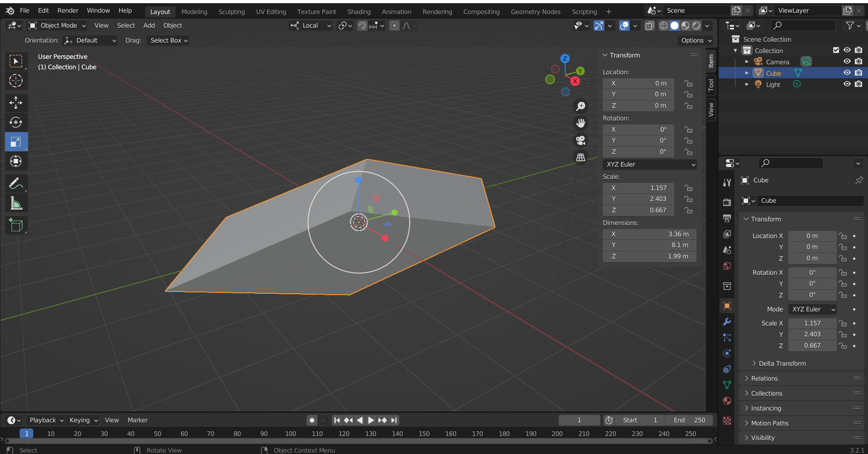The height and width of the screenshot is (454, 868).
Task: Click the End frame 250 field
Action: point(689,420)
